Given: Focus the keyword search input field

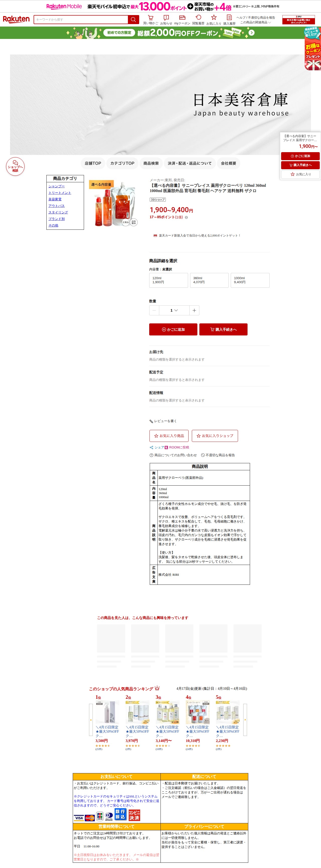Looking at the screenshot, I should 81,20.
